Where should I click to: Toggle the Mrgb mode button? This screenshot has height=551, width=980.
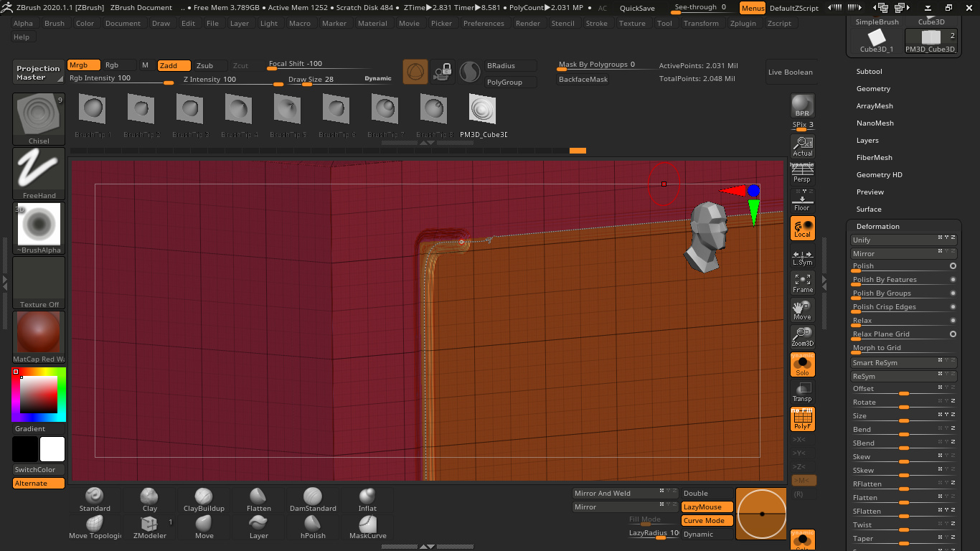tap(83, 65)
